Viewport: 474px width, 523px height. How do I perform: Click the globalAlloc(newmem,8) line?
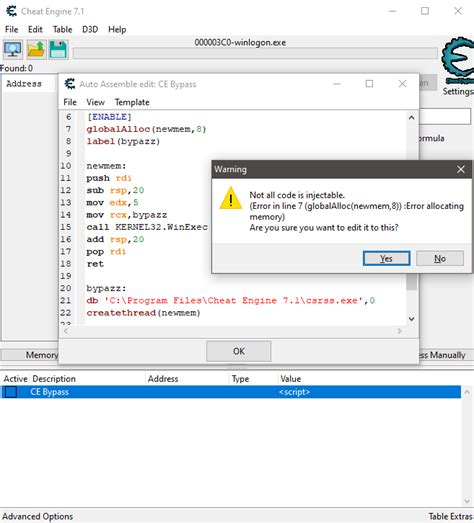146,129
